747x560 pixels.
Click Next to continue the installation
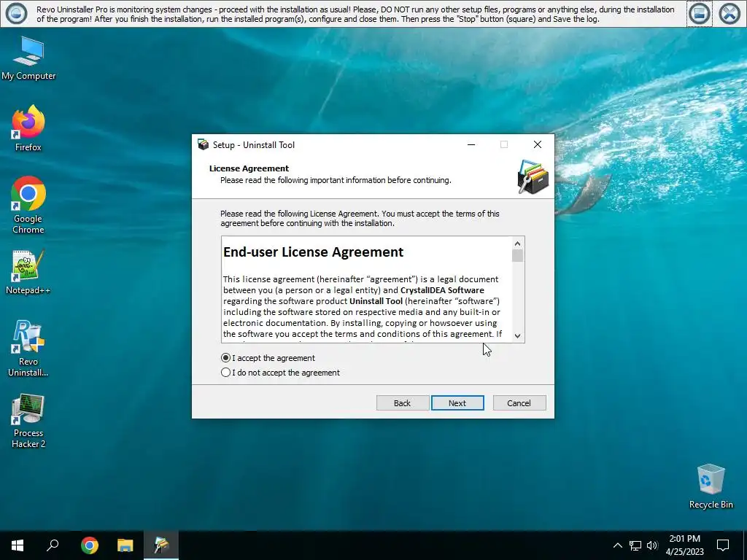tap(457, 402)
